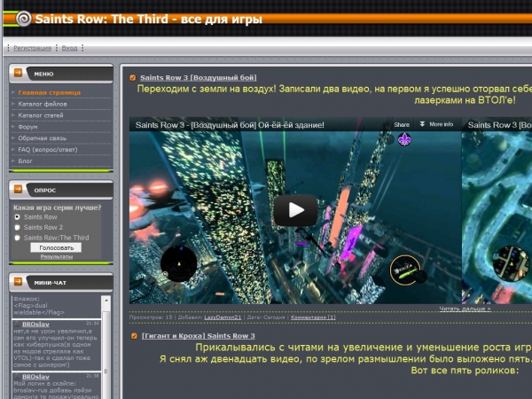Open the Комментарии (1) link
The height and width of the screenshot is (399, 532).
coord(313,317)
